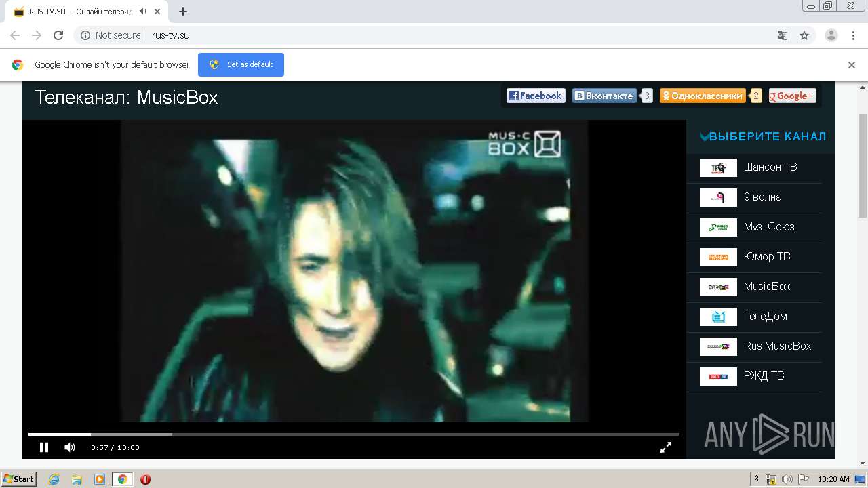Click the address bar rus-tv.su
Viewport: 868px width, 488px height.
(171, 35)
